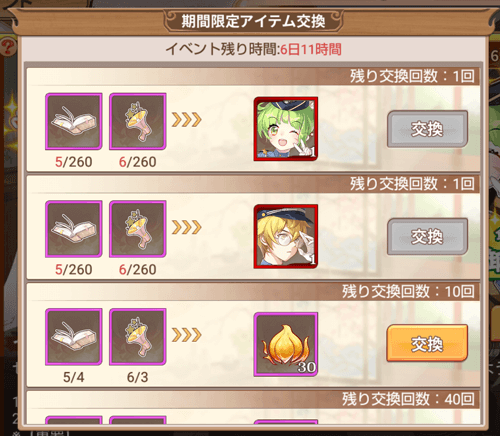Image resolution: width=500 pixels, height=436 pixels.
Task: Click grey 交換 button for green-haired character
Action: pyautogui.click(x=427, y=129)
